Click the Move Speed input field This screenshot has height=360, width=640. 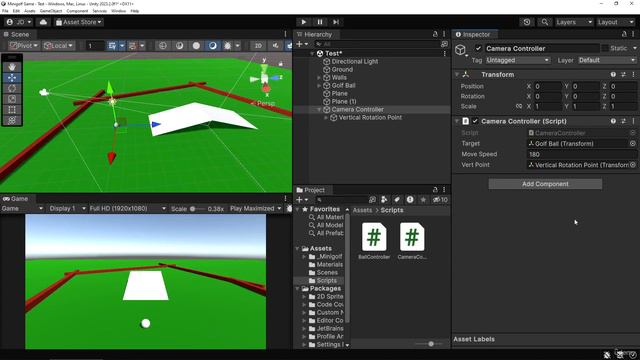coord(582,154)
